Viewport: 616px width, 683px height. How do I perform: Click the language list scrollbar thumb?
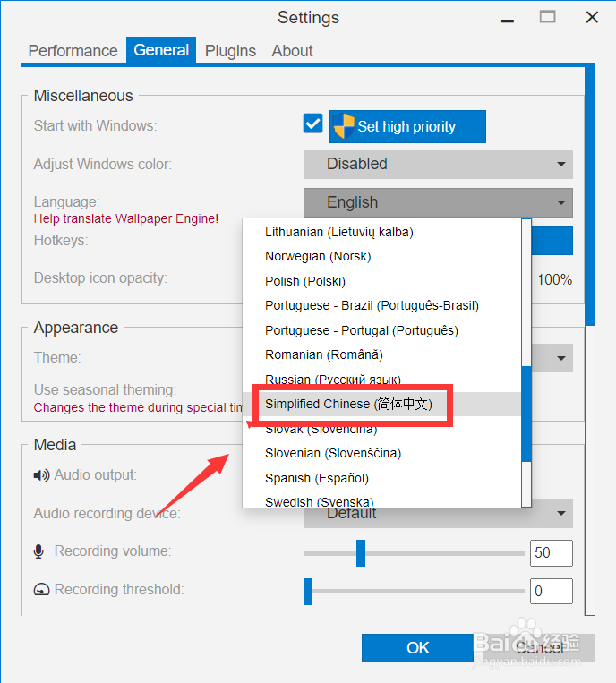click(526, 414)
